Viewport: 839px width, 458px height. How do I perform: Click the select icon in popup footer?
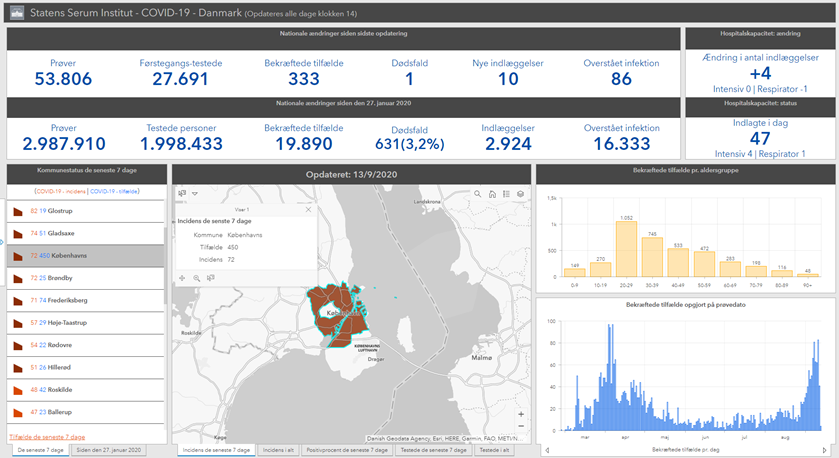click(211, 278)
